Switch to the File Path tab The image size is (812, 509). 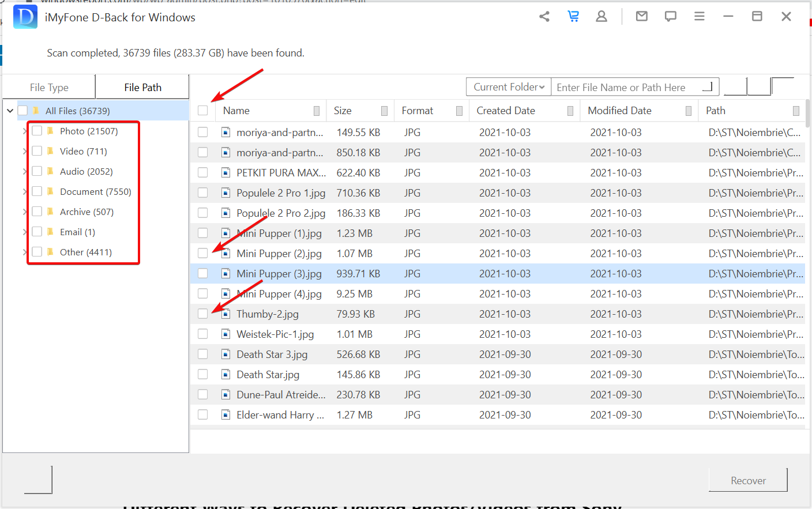click(142, 87)
